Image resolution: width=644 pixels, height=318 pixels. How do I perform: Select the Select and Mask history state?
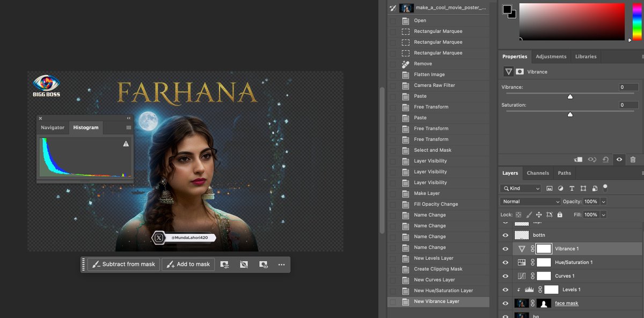click(438, 150)
